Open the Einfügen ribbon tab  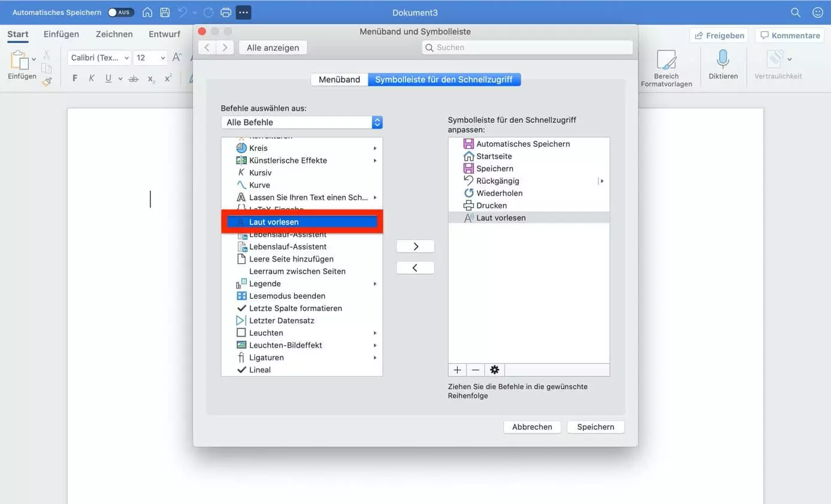tap(61, 34)
